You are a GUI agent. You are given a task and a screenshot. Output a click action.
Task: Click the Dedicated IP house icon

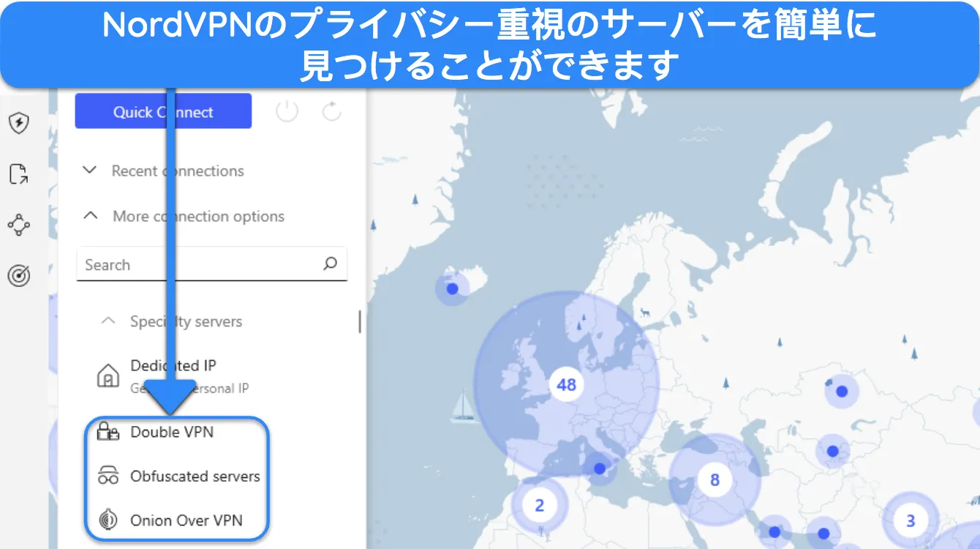point(108,377)
